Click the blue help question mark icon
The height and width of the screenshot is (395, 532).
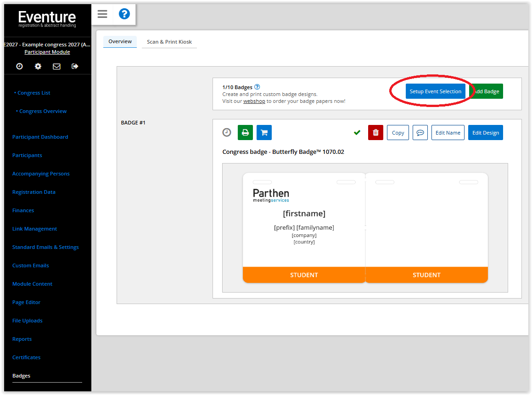point(124,14)
